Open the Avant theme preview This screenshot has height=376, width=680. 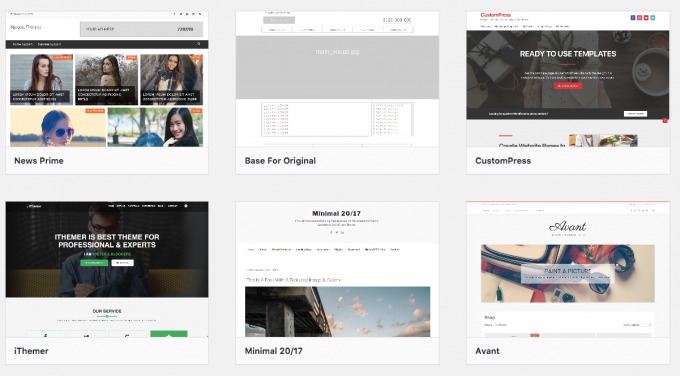568,269
